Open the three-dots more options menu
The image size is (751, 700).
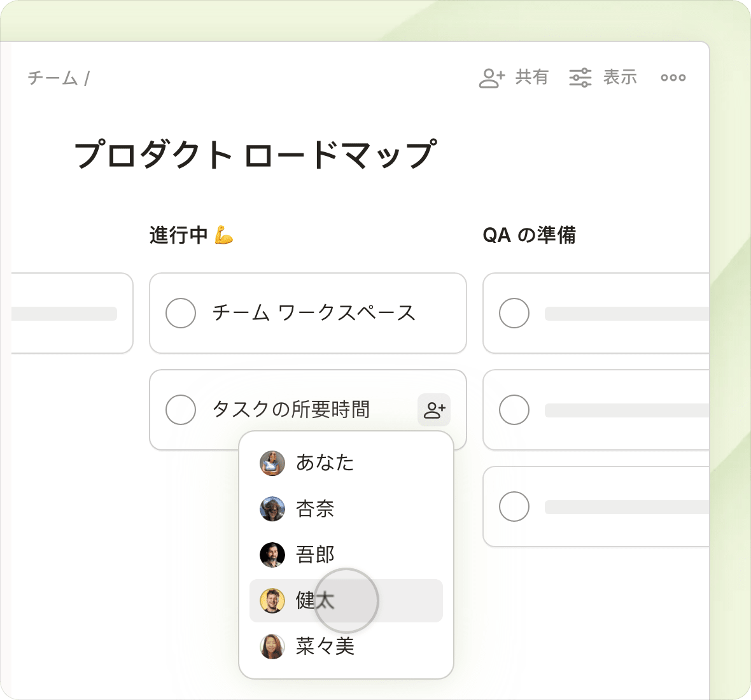[673, 78]
